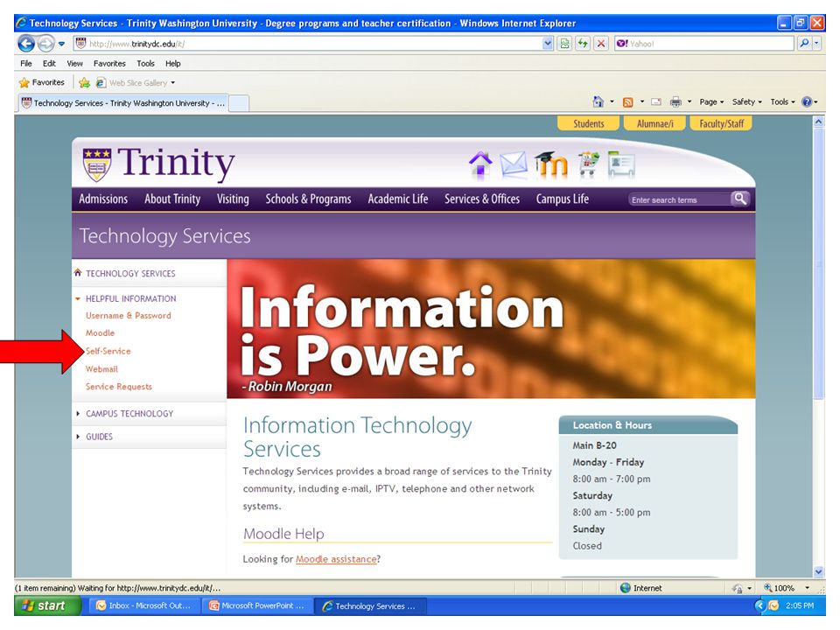Open the Academic Life navigation item
Screen dimensions: 840x630
pyautogui.click(x=397, y=199)
